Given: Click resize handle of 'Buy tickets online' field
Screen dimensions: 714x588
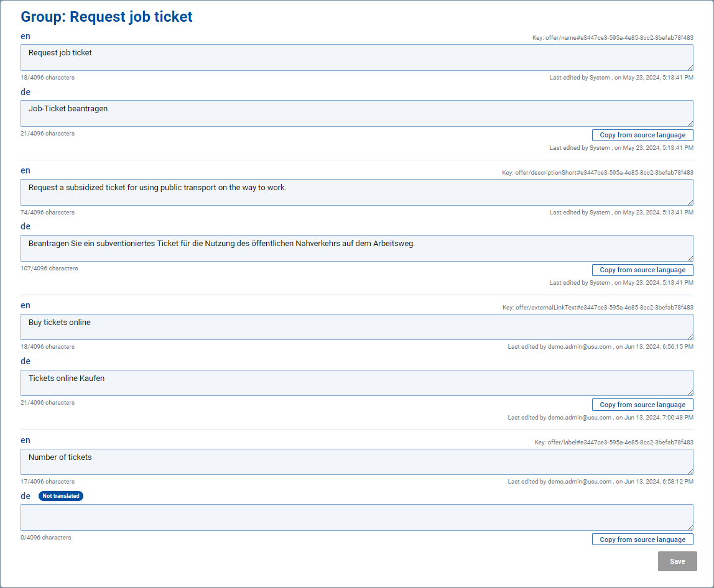Looking at the screenshot, I should tap(690, 336).
